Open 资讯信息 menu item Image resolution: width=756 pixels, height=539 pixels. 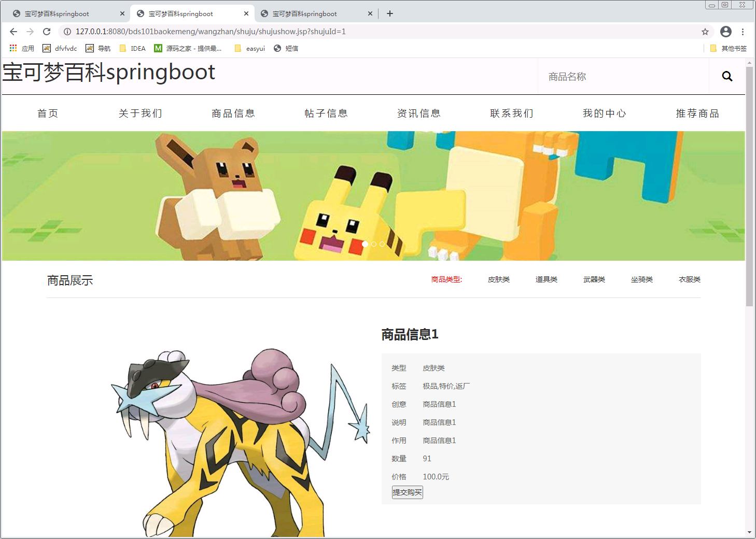[419, 113]
